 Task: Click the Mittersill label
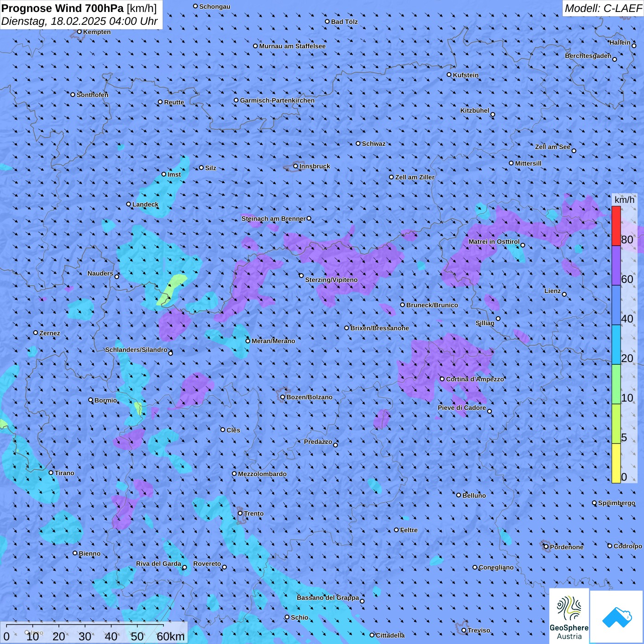point(528,163)
